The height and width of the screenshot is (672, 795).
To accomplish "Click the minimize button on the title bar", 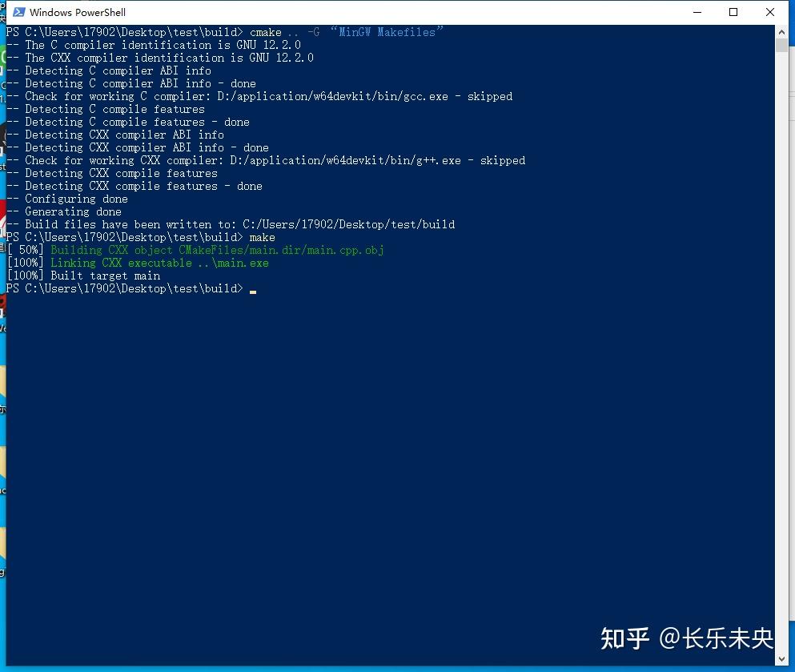I will point(696,12).
